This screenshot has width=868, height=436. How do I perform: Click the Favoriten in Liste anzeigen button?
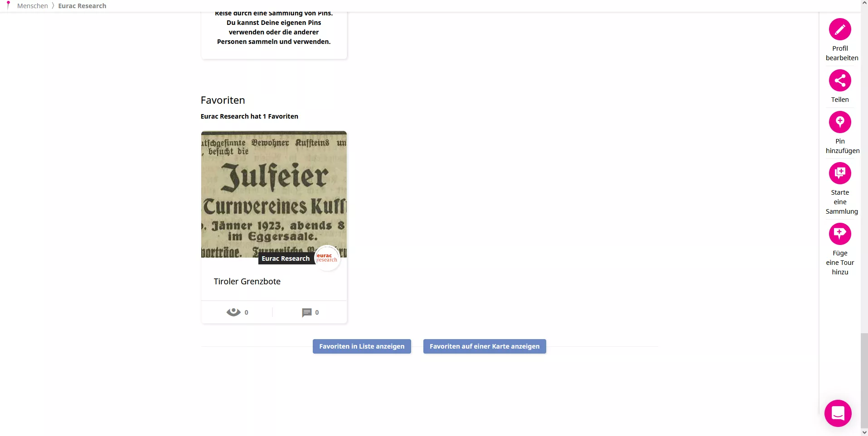pos(362,346)
